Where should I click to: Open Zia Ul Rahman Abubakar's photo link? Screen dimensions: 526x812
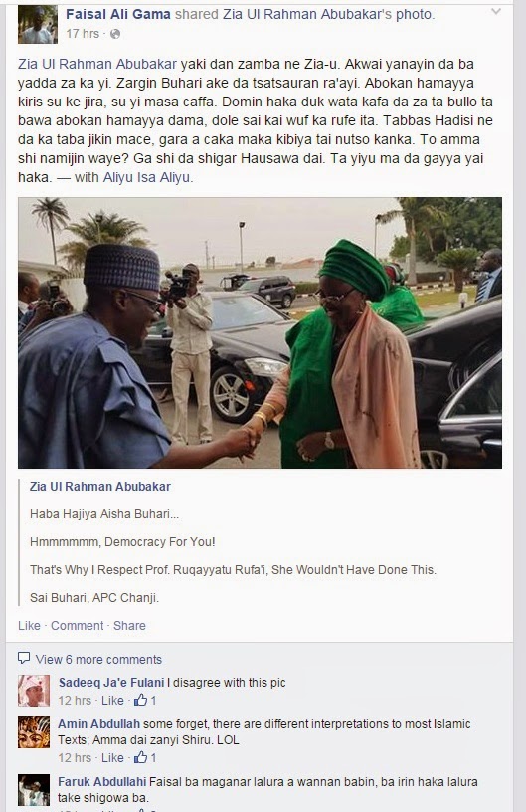click(327, 14)
